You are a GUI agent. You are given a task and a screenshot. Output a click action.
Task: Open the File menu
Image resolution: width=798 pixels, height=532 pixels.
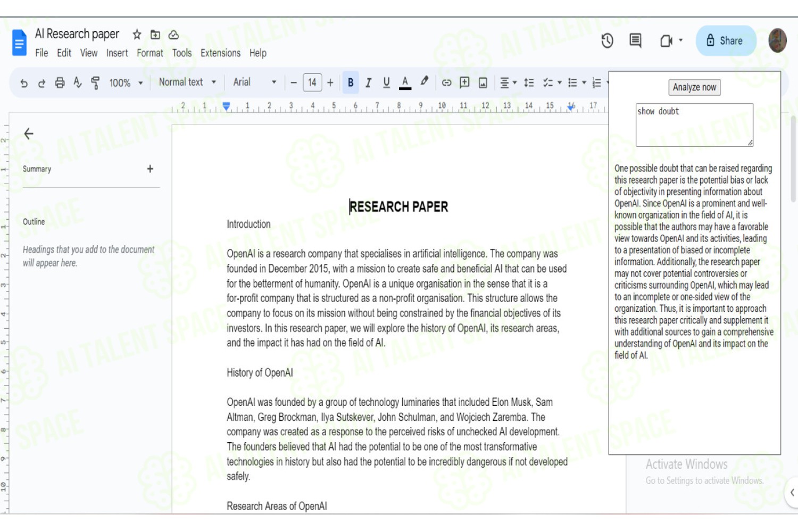click(x=41, y=53)
